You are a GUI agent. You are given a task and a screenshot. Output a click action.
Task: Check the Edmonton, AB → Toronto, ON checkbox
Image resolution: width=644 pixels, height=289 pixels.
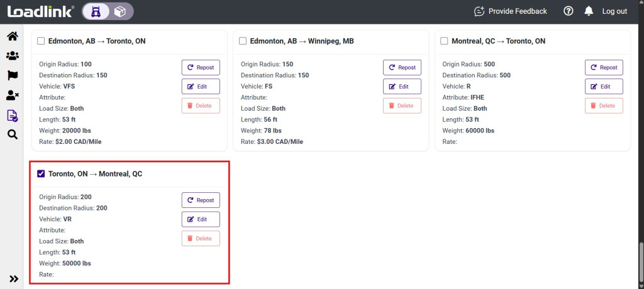coord(42,41)
